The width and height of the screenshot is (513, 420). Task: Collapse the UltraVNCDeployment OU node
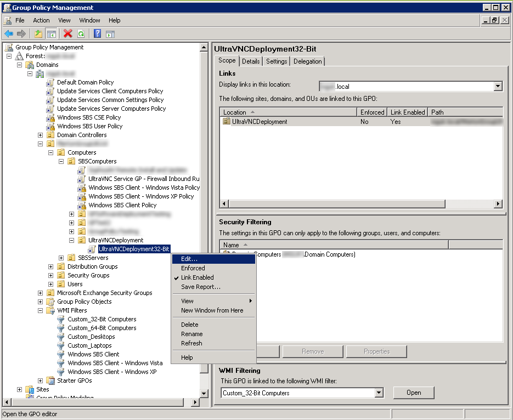coord(72,240)
